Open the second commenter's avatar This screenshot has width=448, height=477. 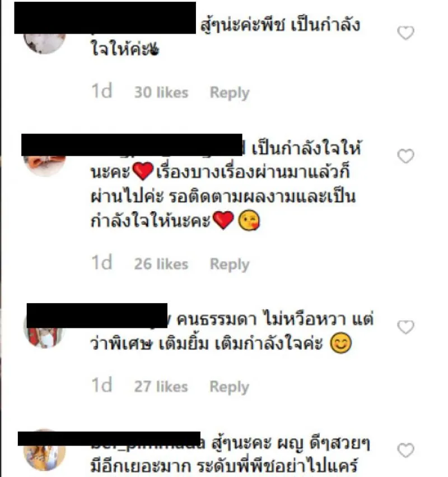coord(45,165)
